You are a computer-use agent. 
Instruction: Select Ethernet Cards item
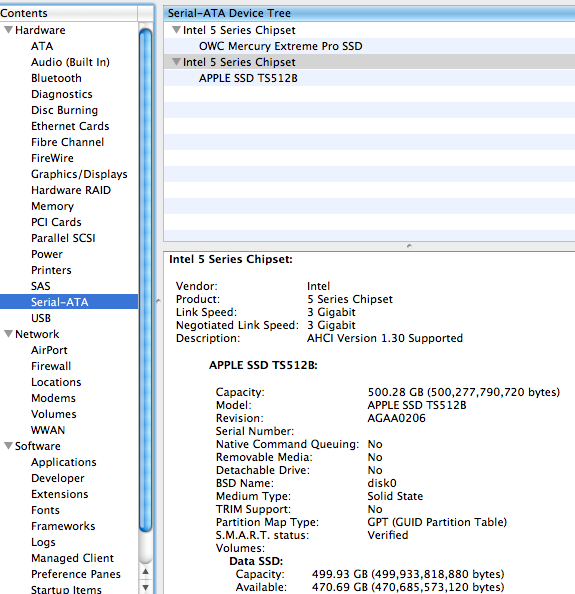[x=70, y=126]
